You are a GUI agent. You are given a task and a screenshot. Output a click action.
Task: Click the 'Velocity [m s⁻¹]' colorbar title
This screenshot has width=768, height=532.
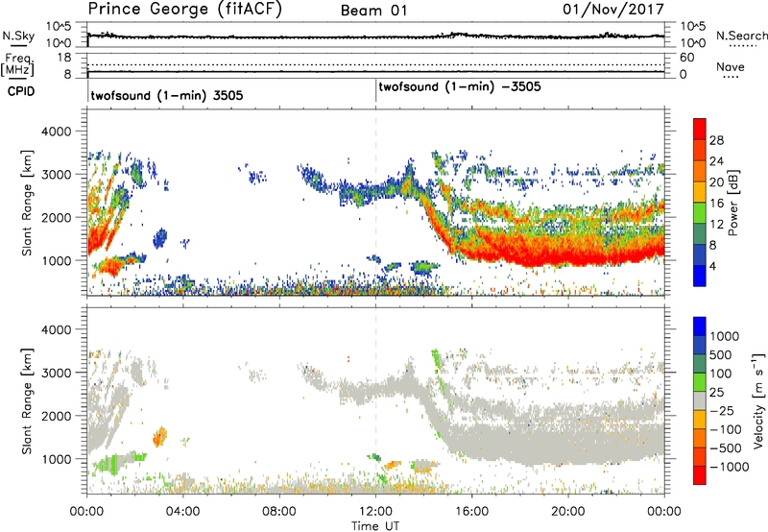click(758, 400)
